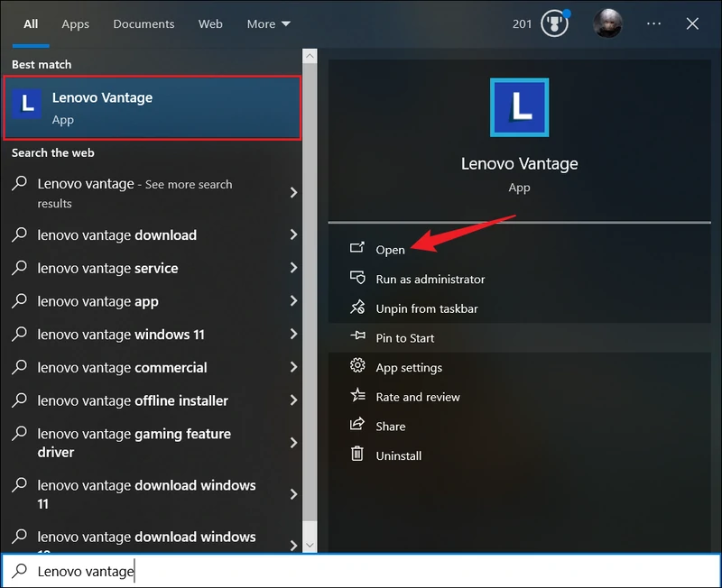
Task: Switch to the Apps tab
Action: pos(76,24)
